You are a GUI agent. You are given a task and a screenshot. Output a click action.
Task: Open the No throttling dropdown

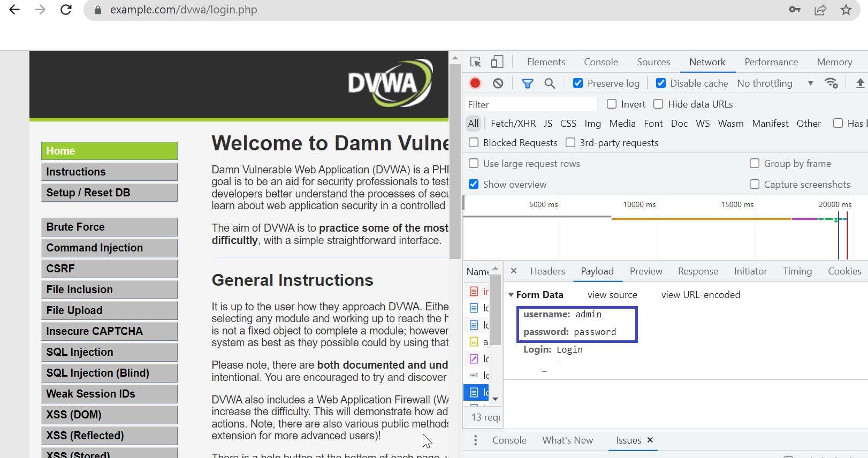tap(775, 83)
